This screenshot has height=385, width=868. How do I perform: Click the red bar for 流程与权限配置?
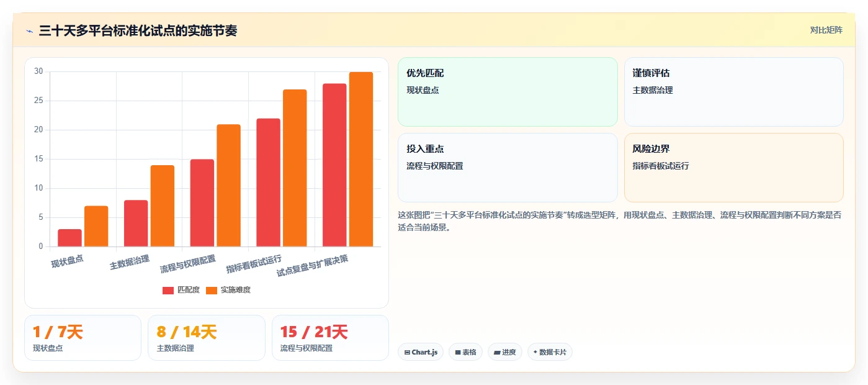click(x=202, y=203)
